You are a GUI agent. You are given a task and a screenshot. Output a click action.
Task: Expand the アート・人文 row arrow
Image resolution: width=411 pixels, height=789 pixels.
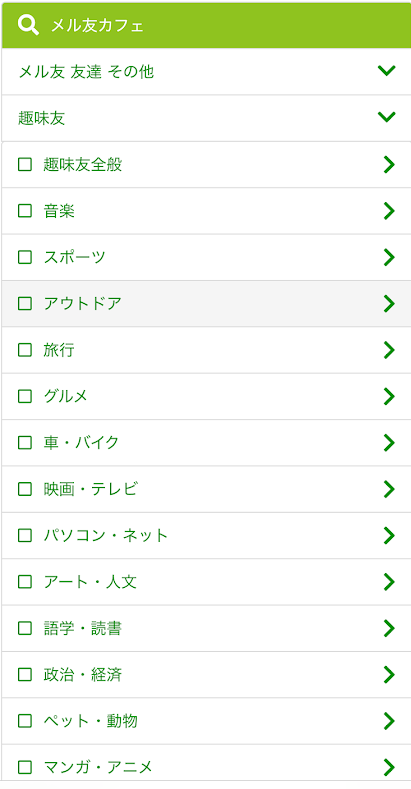[x=388, y=582]
